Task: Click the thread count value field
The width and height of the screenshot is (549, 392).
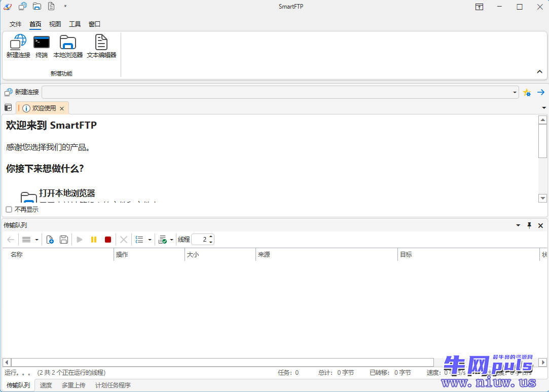Action: (x=200, y=240)
